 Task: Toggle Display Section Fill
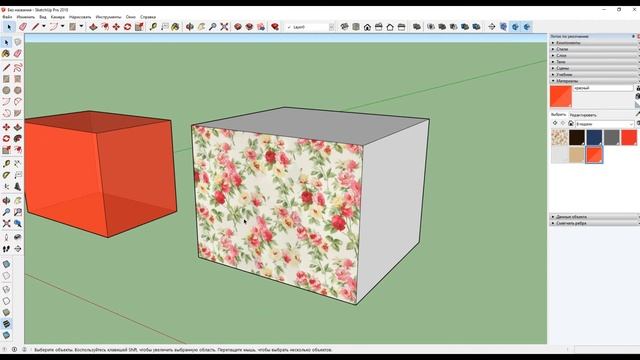point(527,27)
